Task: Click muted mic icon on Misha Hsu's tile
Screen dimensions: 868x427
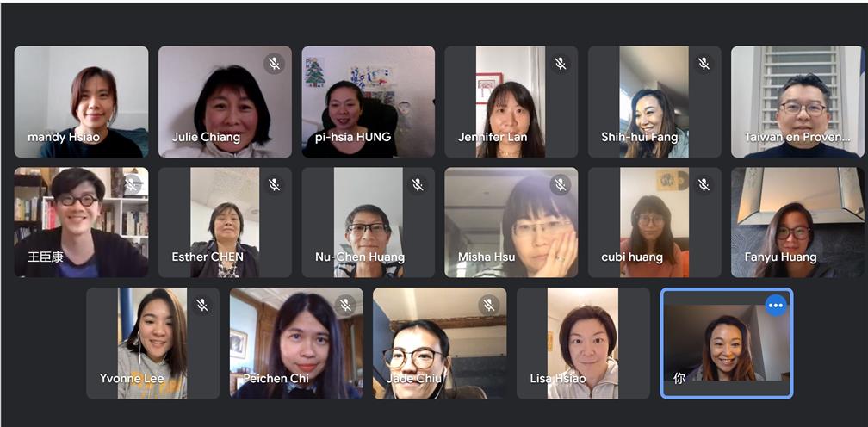Action: tap(561, 184)
